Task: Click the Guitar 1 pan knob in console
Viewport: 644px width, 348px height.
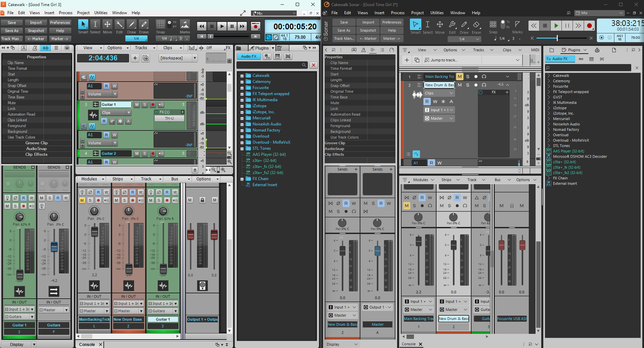Action: [163, 211]
